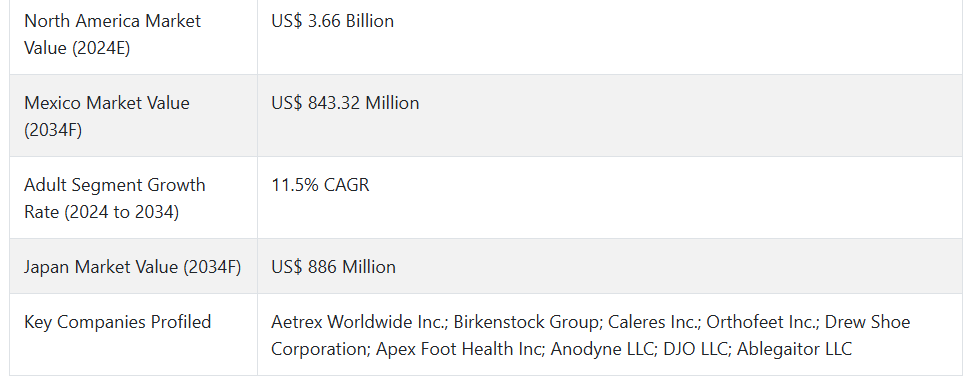Select the US$ 886 Million value
Viewport: 967px width, 382px height.
[x=334, y=267]
